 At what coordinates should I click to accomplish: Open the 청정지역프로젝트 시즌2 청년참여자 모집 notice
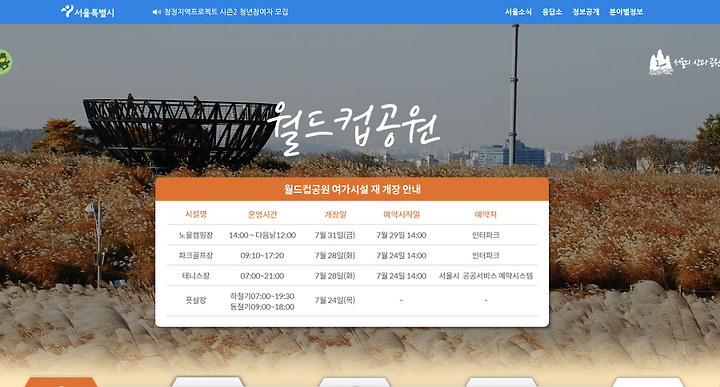(226, 12)
